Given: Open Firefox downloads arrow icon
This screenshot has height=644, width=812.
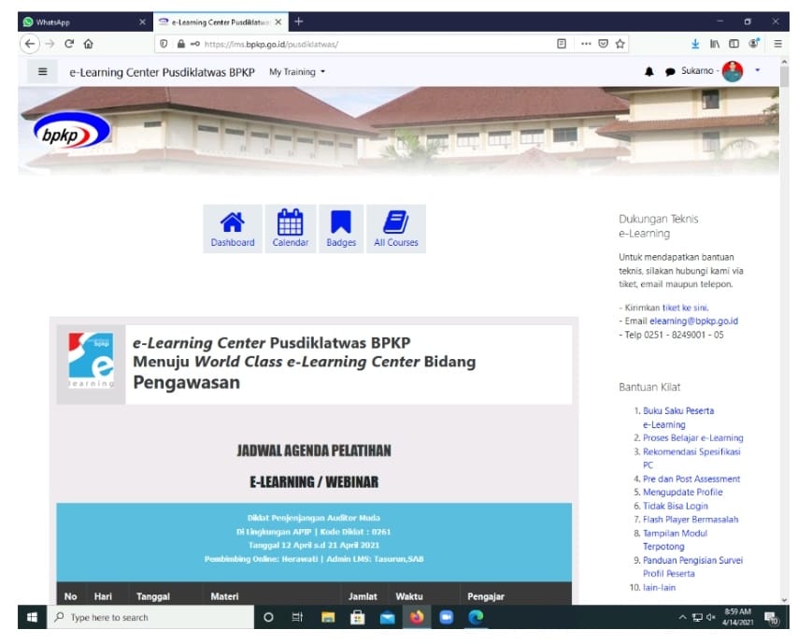Looking at the screenshot, I should pyautogui.click(x=695, y=43).
